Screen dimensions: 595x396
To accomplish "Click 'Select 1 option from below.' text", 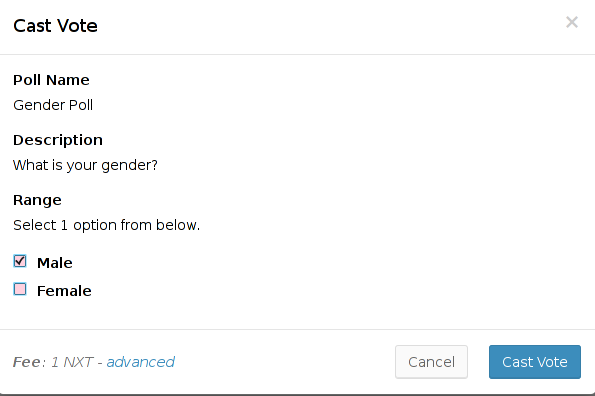I will (x=107, y=225).
